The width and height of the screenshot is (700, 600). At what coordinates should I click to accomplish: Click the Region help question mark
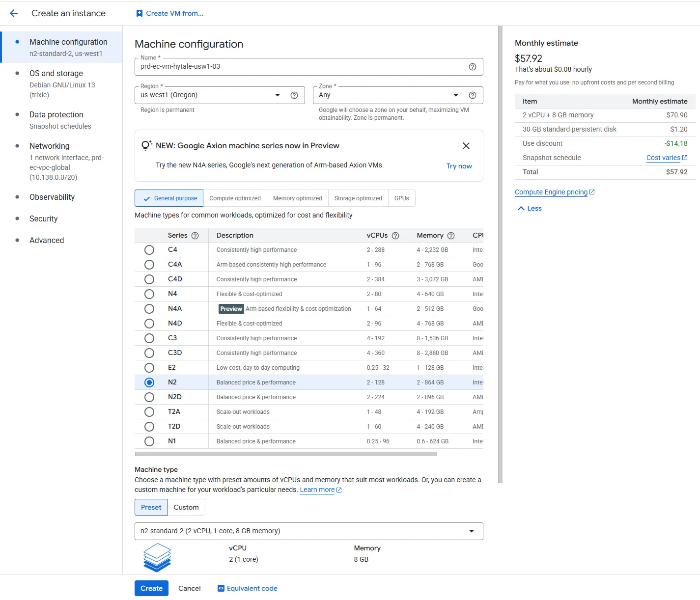click(x=294, y=95)
